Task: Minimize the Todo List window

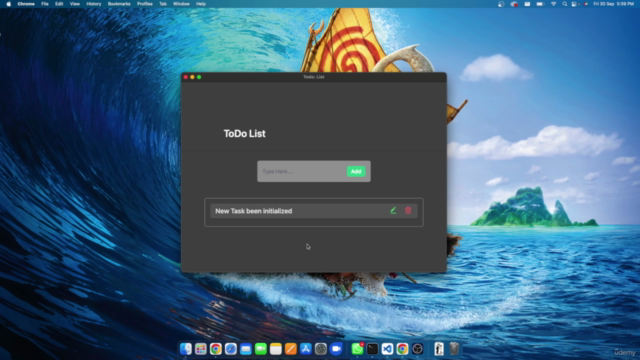Action: 192,77
